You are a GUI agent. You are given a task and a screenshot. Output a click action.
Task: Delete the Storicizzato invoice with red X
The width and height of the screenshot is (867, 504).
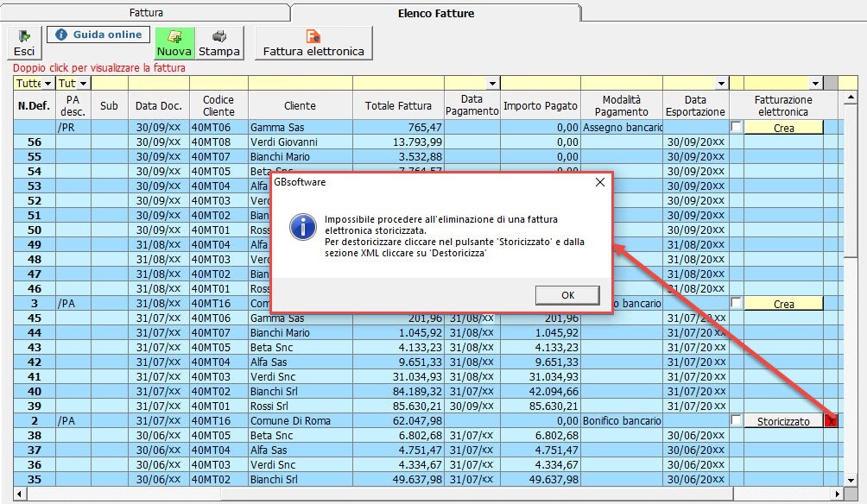pyautogui.click(x=831, y=421)
